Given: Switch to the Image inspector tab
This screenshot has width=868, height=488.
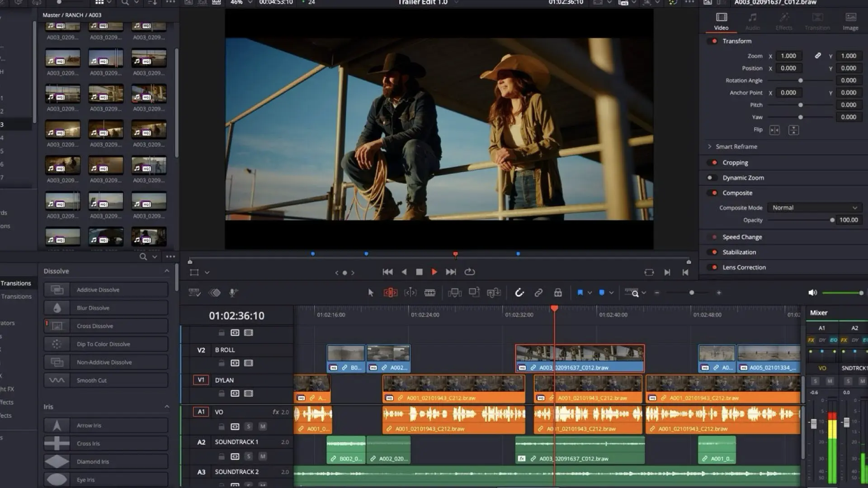Looking at the screenshot, I should pyautogui.click(x=850, y=21).
